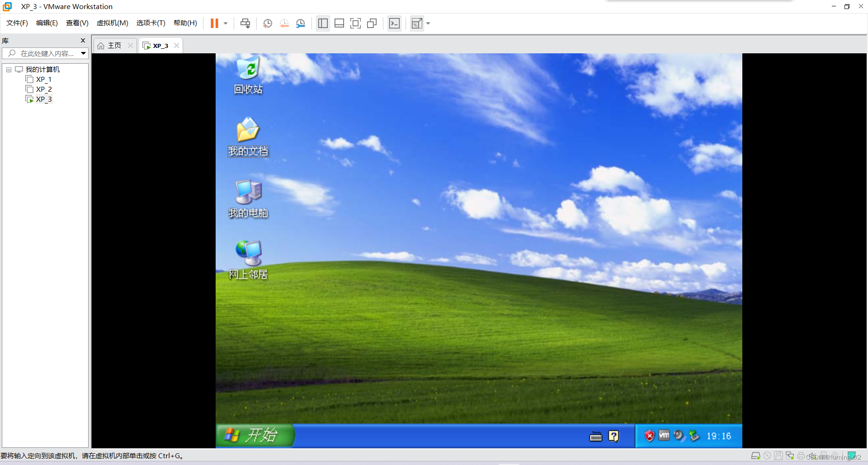
Task: Open the 帮助(H) menu
Action: pyautogui.click(x=185, y=23)
